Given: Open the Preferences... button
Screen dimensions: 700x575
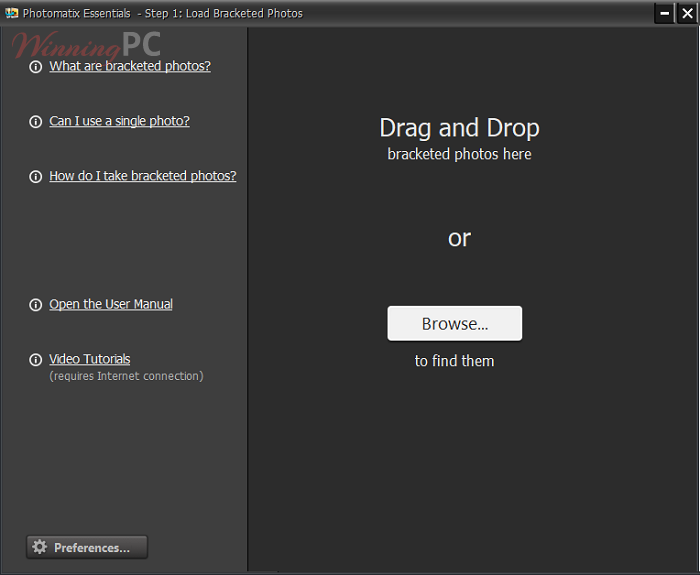Looking at the screenshot, I should (x=87, y=547).
